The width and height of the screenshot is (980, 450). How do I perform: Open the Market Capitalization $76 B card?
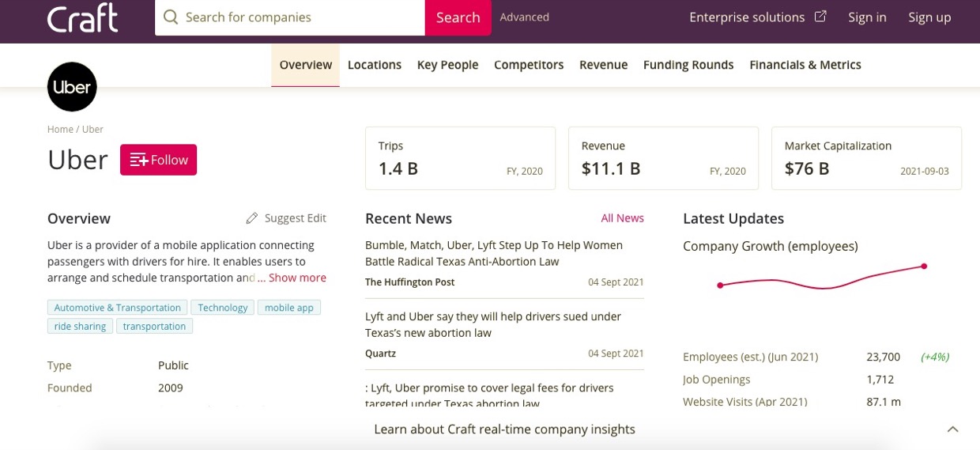coord(866,158)
